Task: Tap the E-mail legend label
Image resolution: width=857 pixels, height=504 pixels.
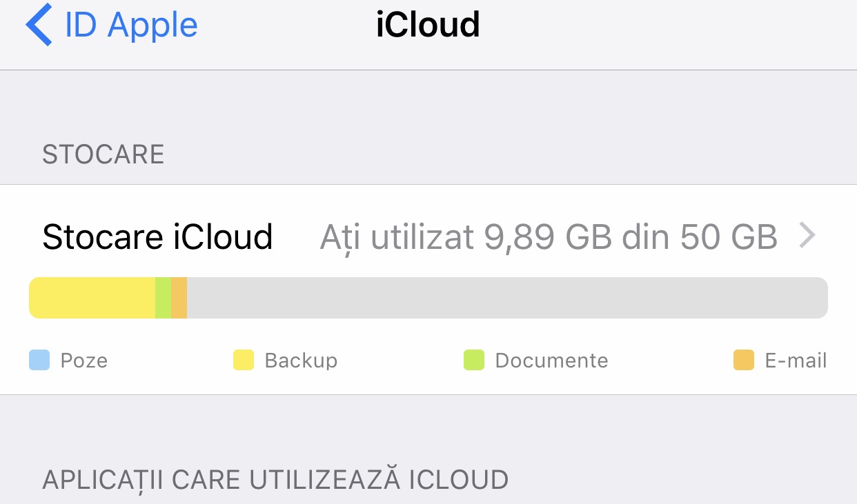Action: 796,361
